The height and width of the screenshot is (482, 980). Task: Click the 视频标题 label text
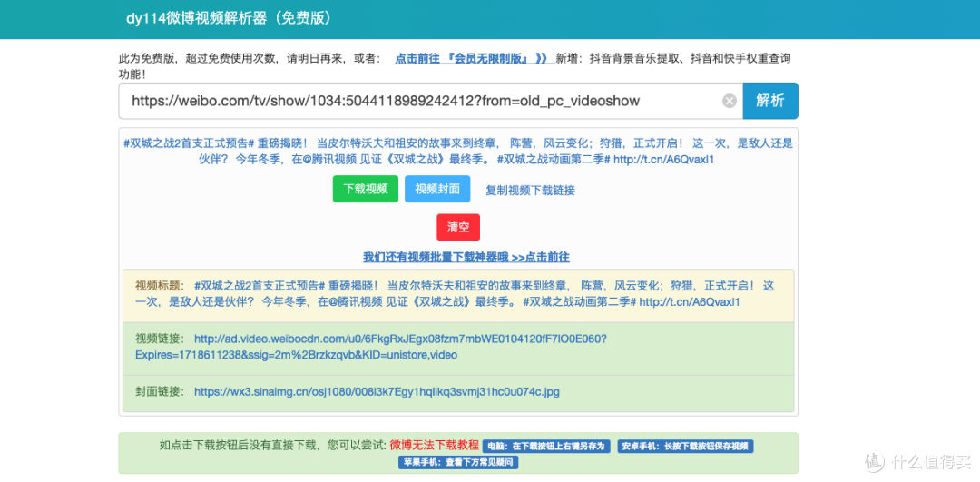click(x=160, y=286)
